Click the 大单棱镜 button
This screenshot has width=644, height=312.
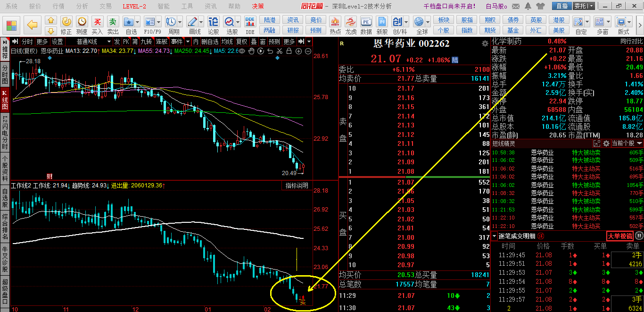(619, 236)
